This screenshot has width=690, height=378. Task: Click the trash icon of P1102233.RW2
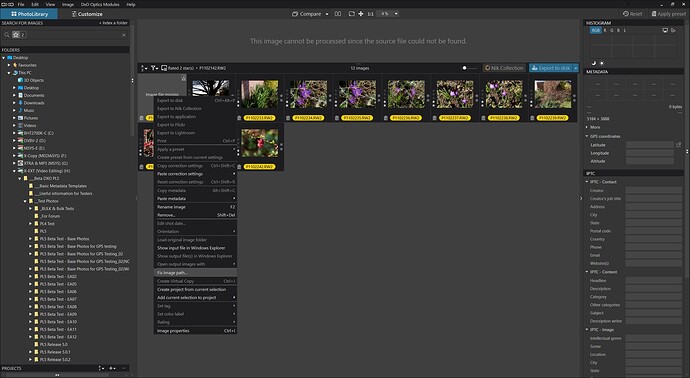[239, 118]
